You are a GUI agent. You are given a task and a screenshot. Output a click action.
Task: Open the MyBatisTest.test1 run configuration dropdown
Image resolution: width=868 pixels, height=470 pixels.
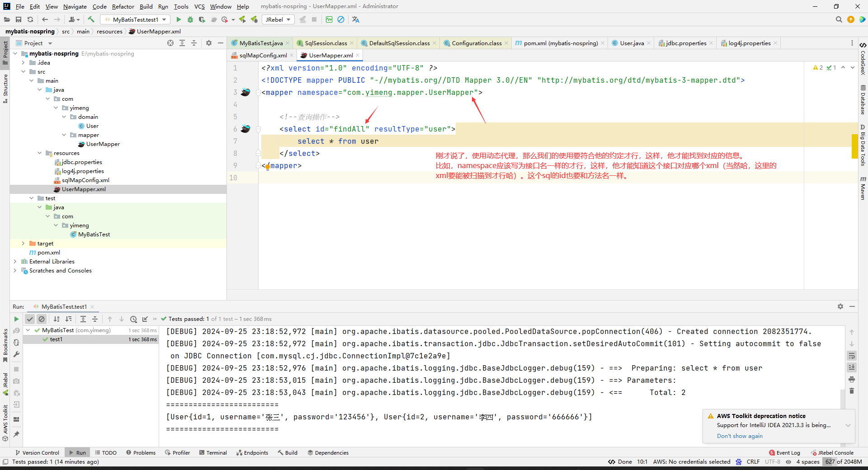[x=136, y=19]
